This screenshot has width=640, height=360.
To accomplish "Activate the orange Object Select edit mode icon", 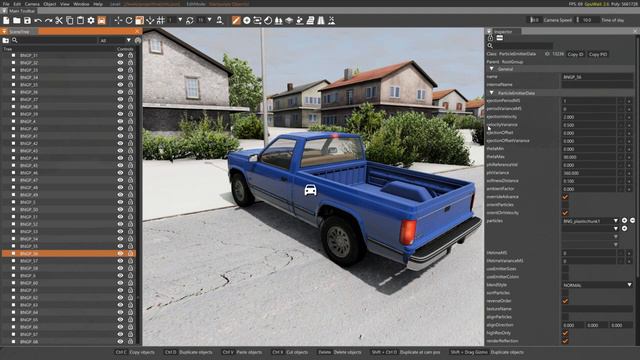I will click(x=236, y=20).
